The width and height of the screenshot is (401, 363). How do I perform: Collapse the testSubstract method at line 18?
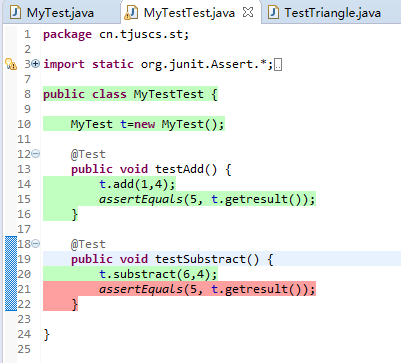pos(36,244)
